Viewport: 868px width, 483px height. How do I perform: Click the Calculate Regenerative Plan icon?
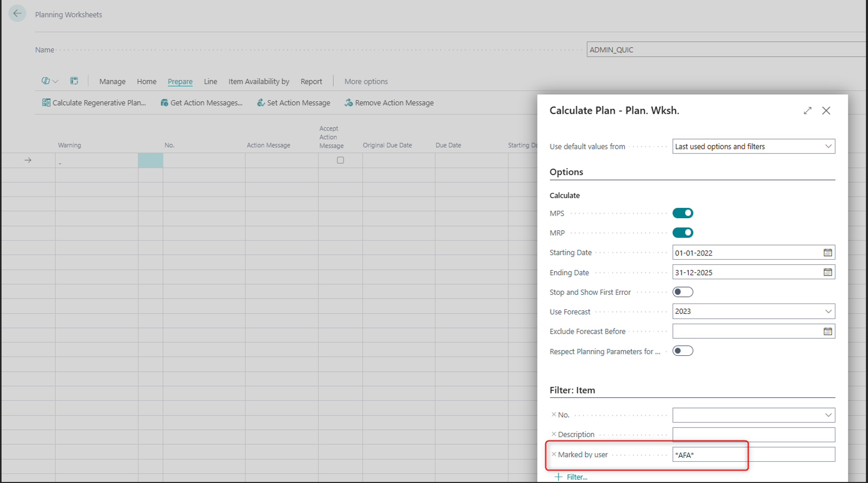point(46,103)
